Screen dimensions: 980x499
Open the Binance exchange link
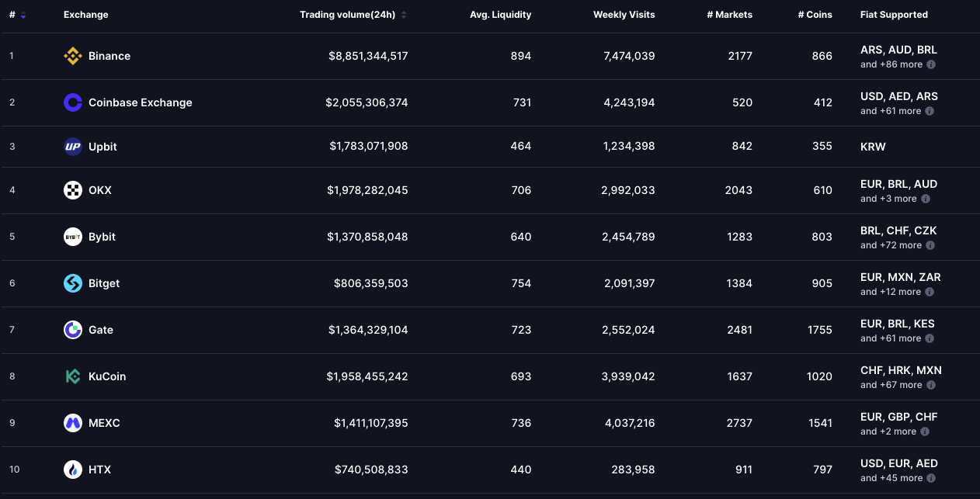(x=109, y=56)
